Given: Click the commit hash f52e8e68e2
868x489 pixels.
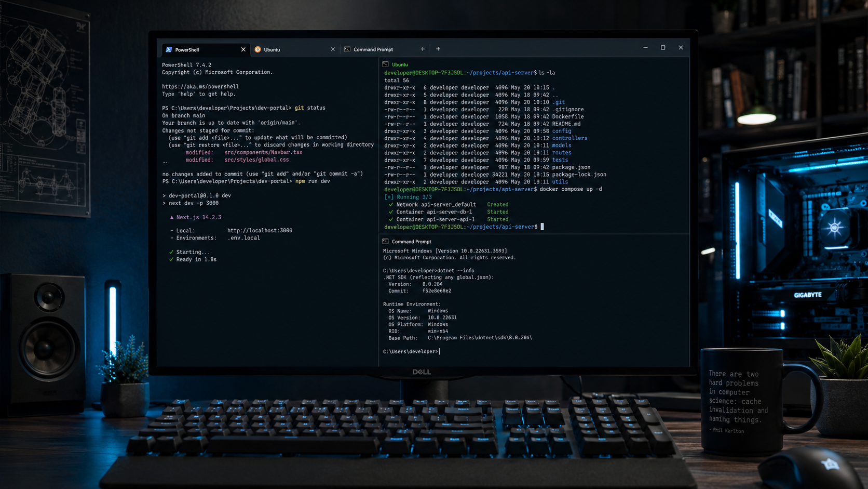Looking at the screenshot, I should click(437, 290).
